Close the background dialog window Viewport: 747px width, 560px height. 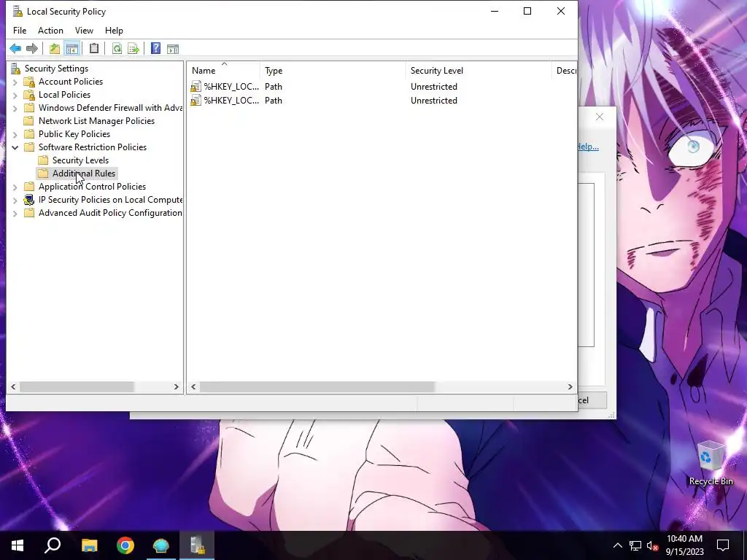(x=600, y=117)
